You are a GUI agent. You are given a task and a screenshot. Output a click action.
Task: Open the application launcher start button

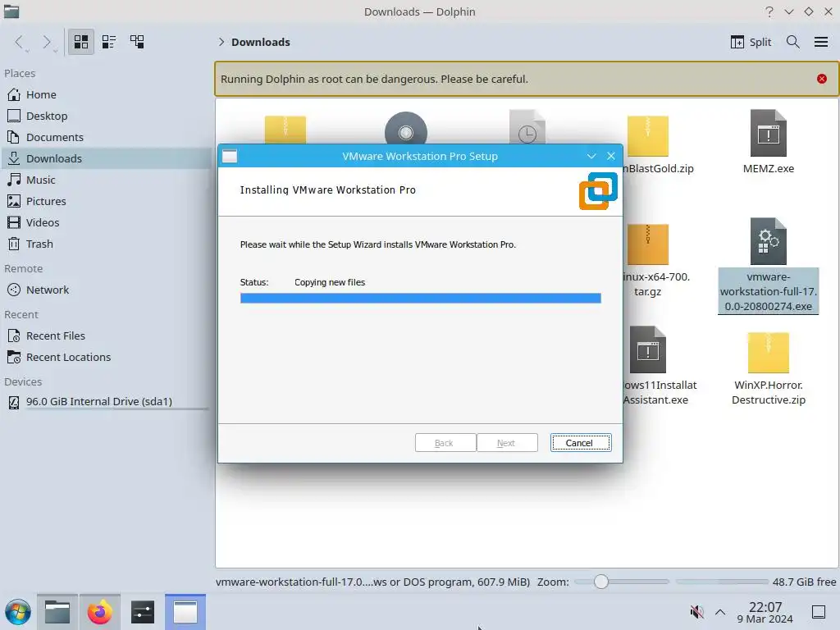(18, 612)
